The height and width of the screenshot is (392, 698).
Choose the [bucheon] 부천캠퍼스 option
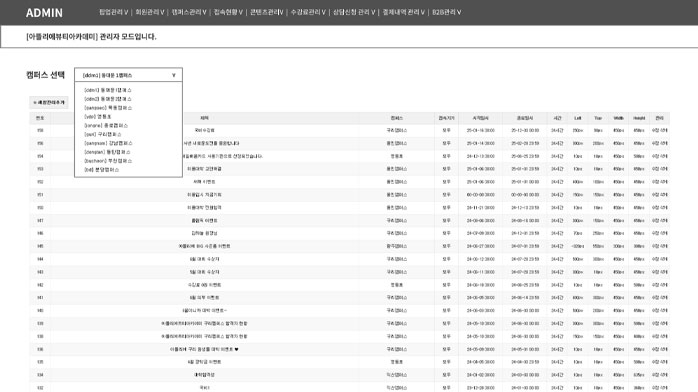click(x=108, y=161)
